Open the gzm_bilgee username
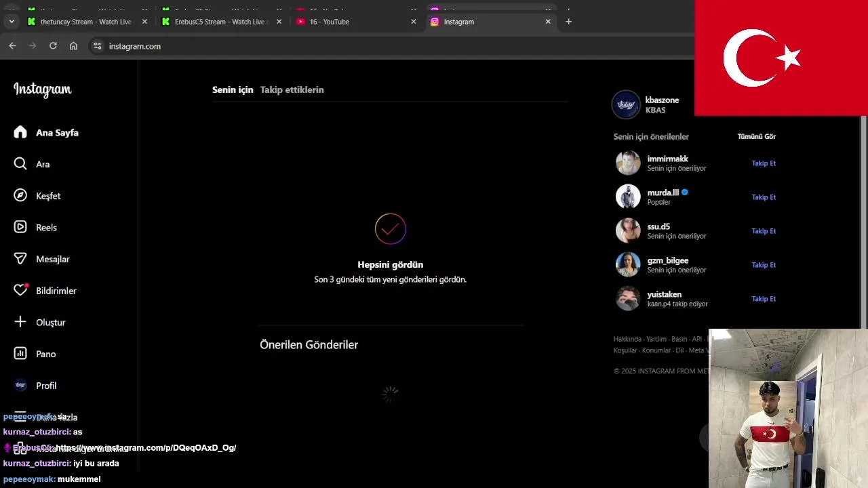This screenshot has height=488, width=868. [668, 260]
